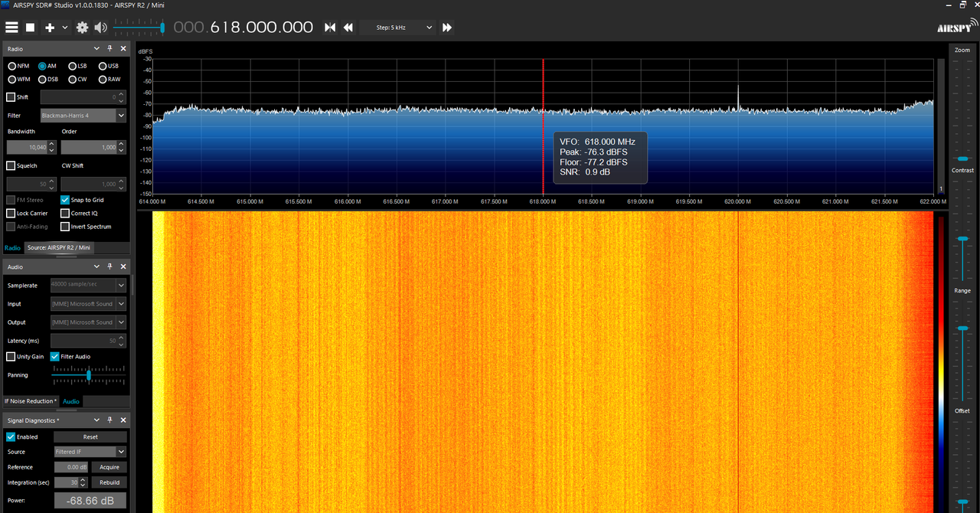Pin the Radio panel
Screen dimensions: 980x513
coord(110,48)
